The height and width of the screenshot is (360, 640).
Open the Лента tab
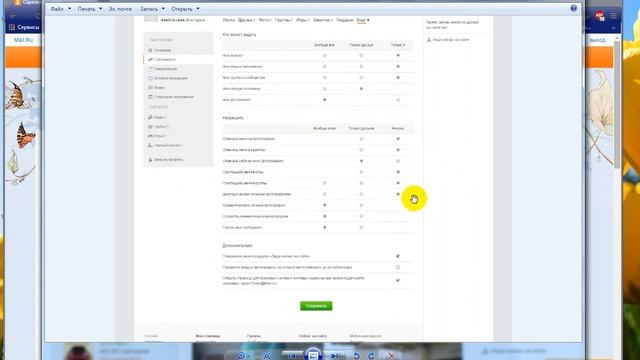pos(229,20)
